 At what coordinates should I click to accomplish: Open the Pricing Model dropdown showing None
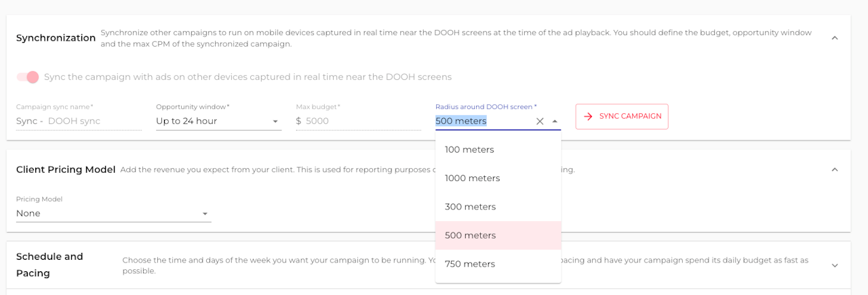pyautogui.click(x=113, y=214)
